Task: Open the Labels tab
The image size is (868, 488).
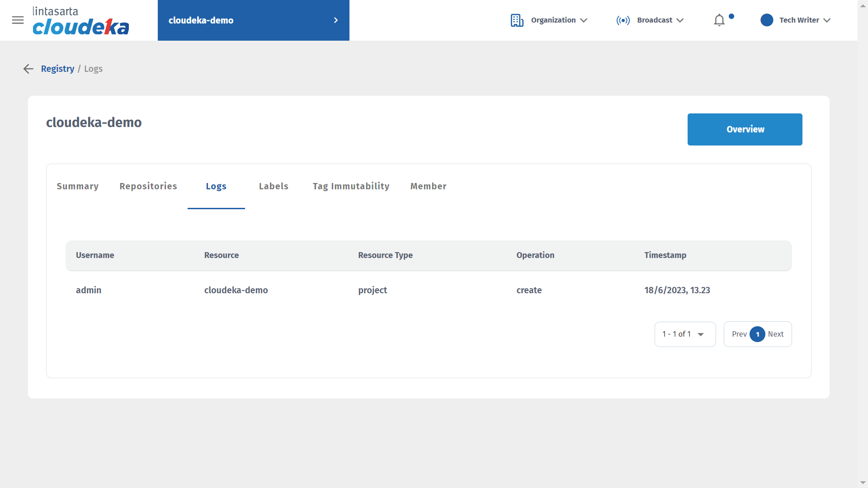Action: (x=274, y=186)
